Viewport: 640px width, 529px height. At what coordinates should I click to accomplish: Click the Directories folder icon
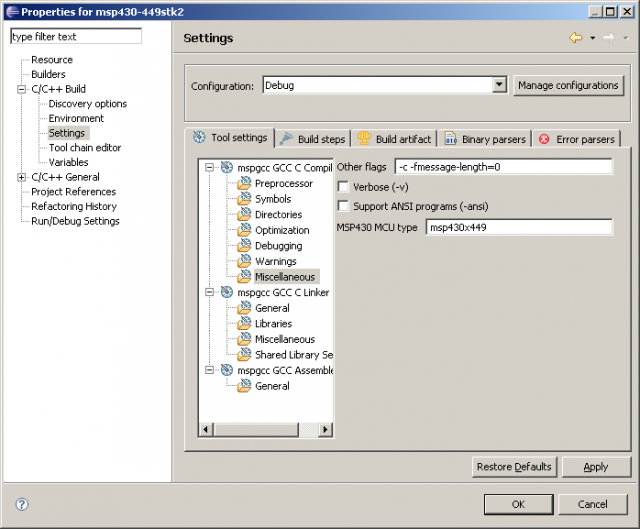tap(244, 214)
